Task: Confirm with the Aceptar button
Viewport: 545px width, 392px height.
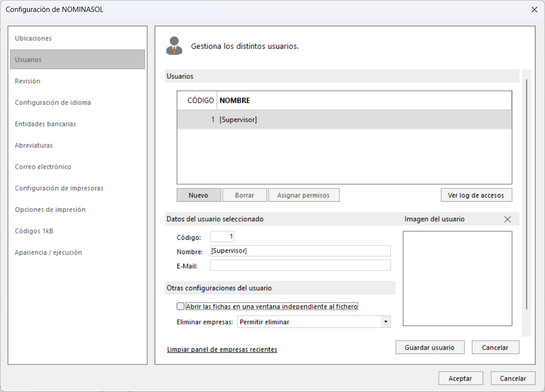Action: pos(461,378)
